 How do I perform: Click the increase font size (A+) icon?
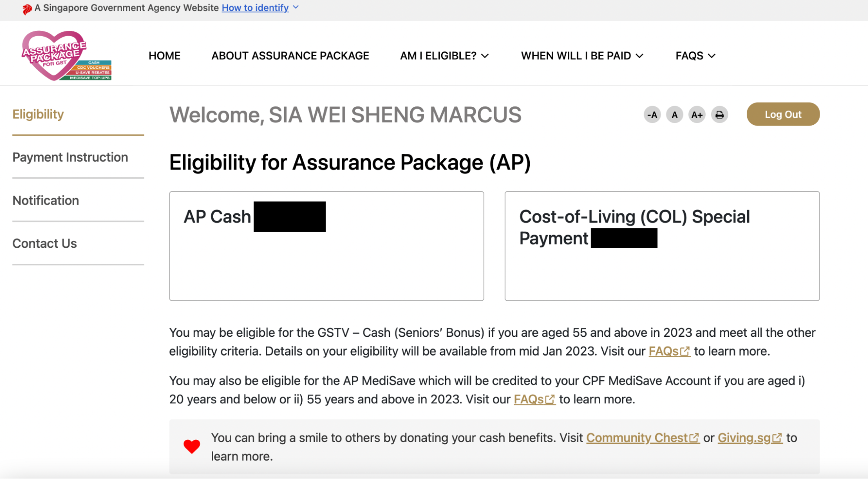(697, 115)
